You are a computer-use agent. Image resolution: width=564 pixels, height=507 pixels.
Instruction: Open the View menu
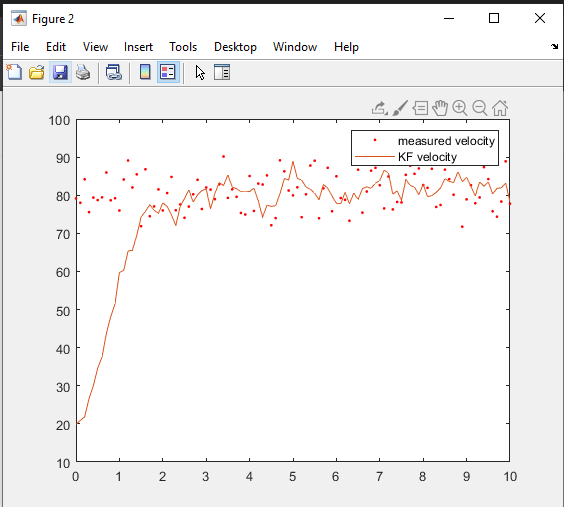(x=95, y=47)
